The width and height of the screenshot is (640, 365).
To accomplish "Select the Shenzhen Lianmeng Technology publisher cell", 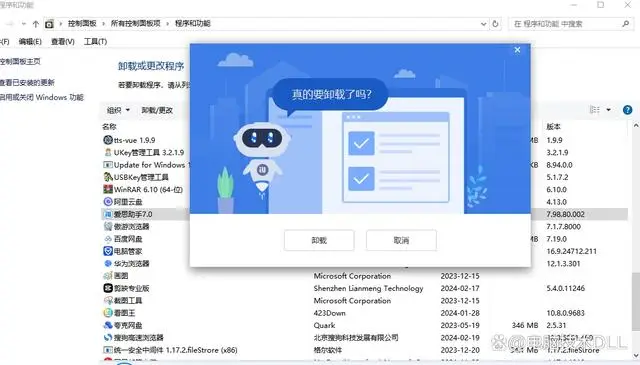I will click(369, 288).
